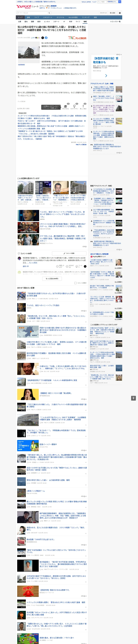Image resolution: width=138 pixels, height=644 pixels.
Task: Open the 有料 tab
Action: (95, 17)
